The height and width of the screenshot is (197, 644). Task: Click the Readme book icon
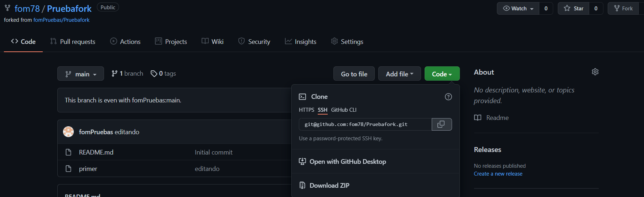pos(478,118)
